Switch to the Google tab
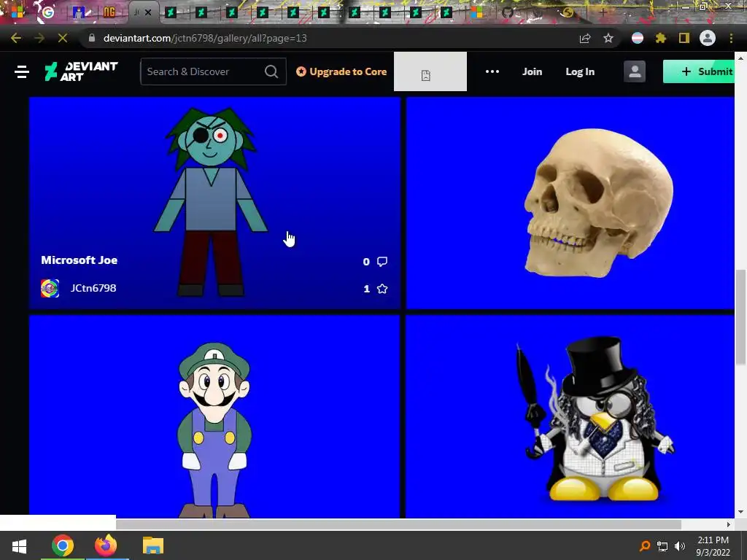Screen dimensions: 747x560 click(47, 12)
